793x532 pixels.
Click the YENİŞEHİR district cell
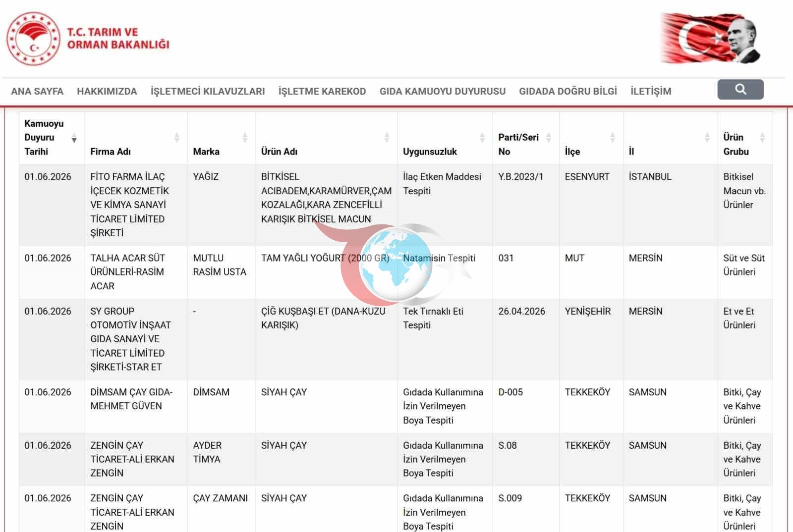[591, 339]
